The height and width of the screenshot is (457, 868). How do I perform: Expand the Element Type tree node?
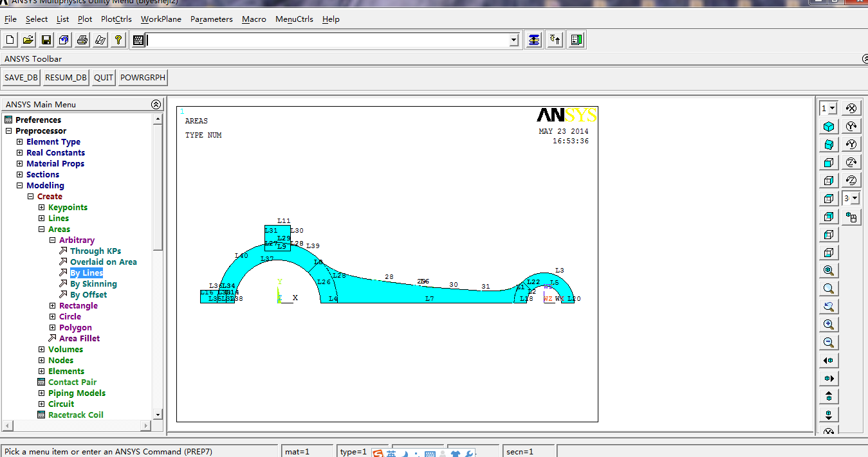(19, 142)
